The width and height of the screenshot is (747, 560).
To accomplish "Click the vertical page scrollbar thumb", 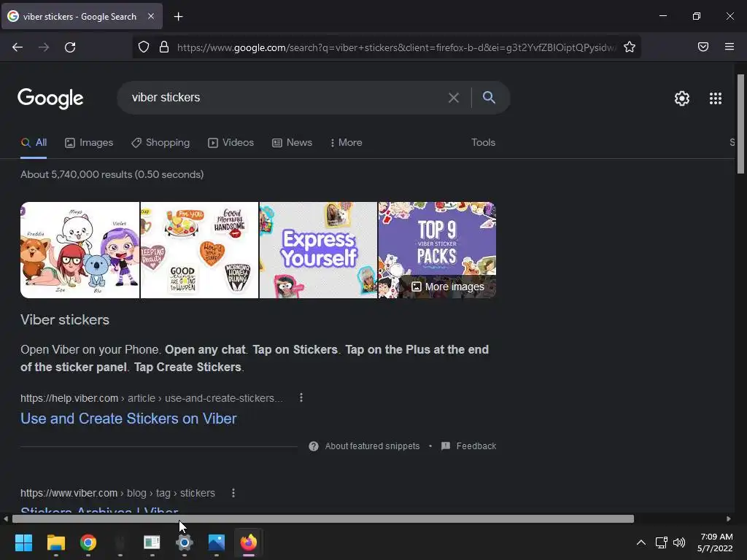I will (740, 124).
